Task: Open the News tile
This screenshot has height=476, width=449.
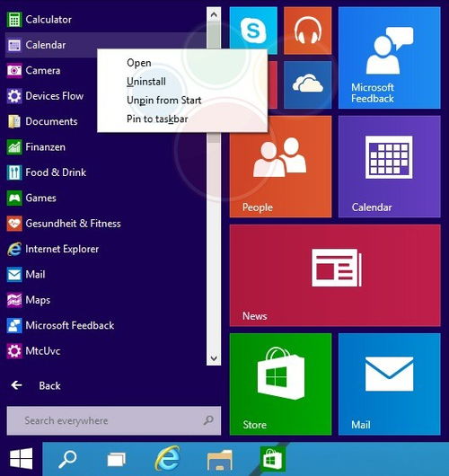Action: 335,276
